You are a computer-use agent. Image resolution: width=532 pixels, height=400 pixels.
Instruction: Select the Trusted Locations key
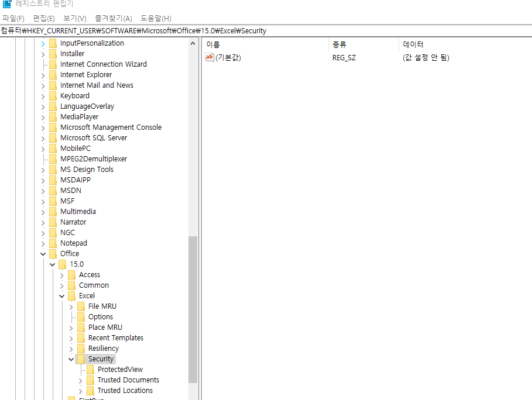click(x=125, y=391)
